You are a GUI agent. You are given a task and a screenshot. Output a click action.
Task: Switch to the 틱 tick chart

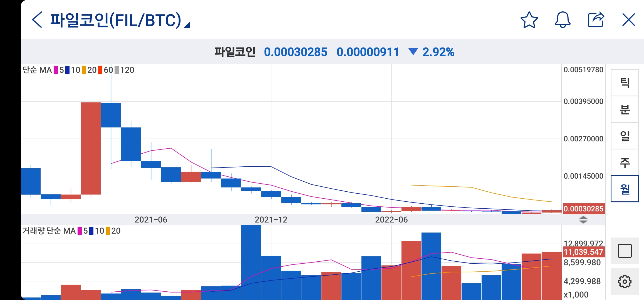[x=625, y=83]
